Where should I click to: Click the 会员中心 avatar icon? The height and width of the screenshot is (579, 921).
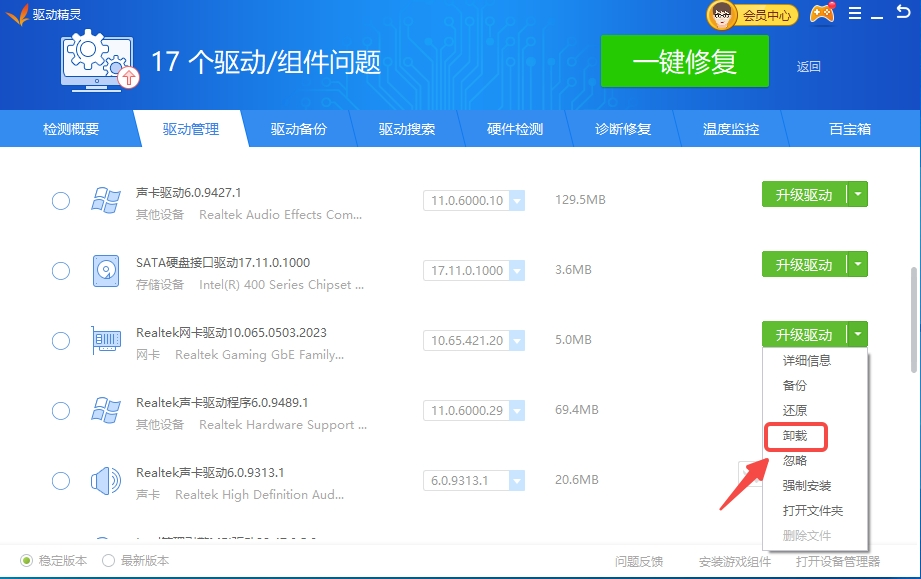point(722,15)
